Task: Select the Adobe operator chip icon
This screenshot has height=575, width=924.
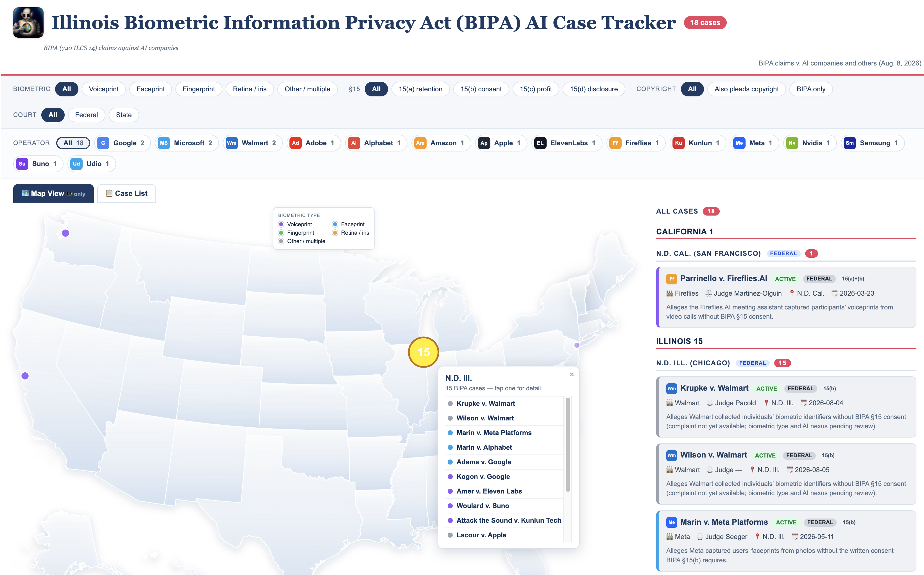Action: (295, 143)
